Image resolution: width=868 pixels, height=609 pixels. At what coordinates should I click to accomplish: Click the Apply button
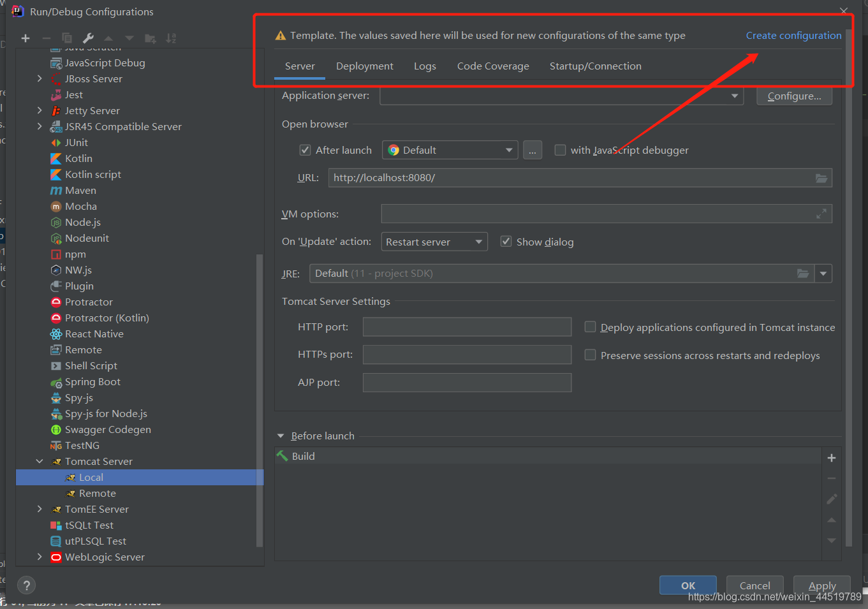822,585
